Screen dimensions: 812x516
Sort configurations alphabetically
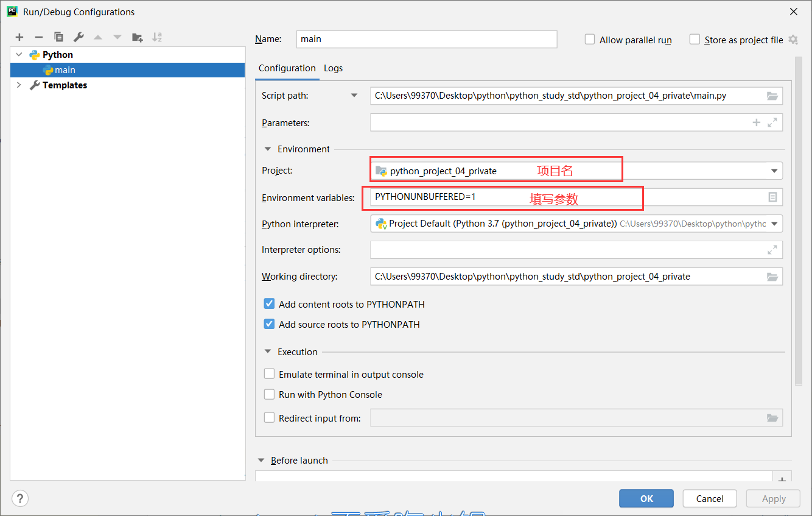[x=157, y=37]
